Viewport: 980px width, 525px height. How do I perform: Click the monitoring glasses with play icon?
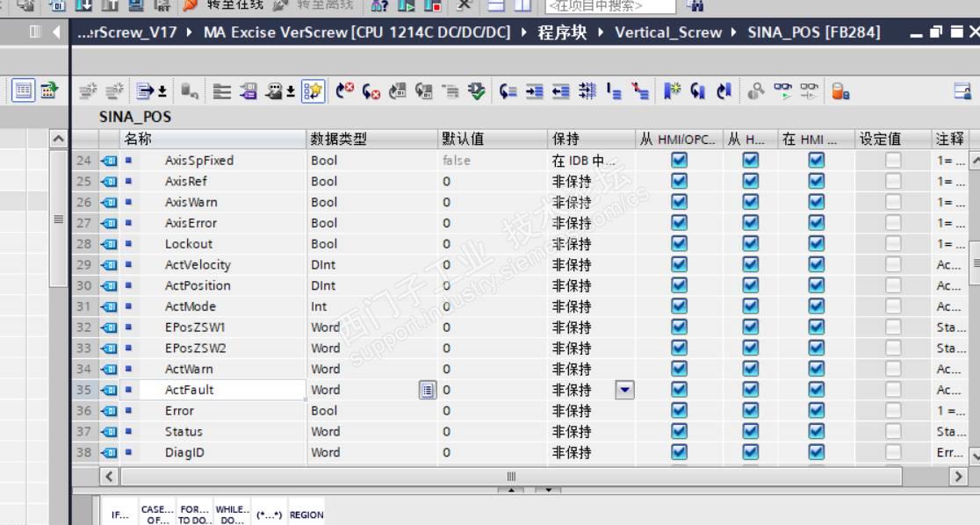pyautogui.click(x=782, y=92)
